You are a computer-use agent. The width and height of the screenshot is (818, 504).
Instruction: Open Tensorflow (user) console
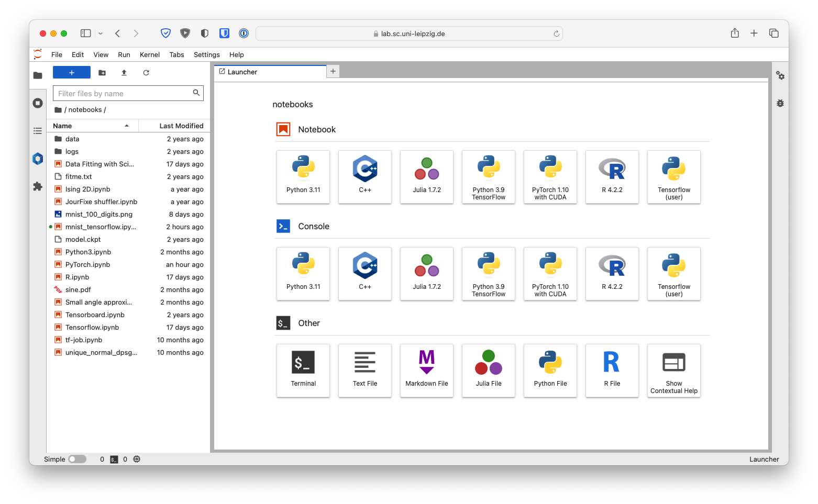[x=674, y=274]
